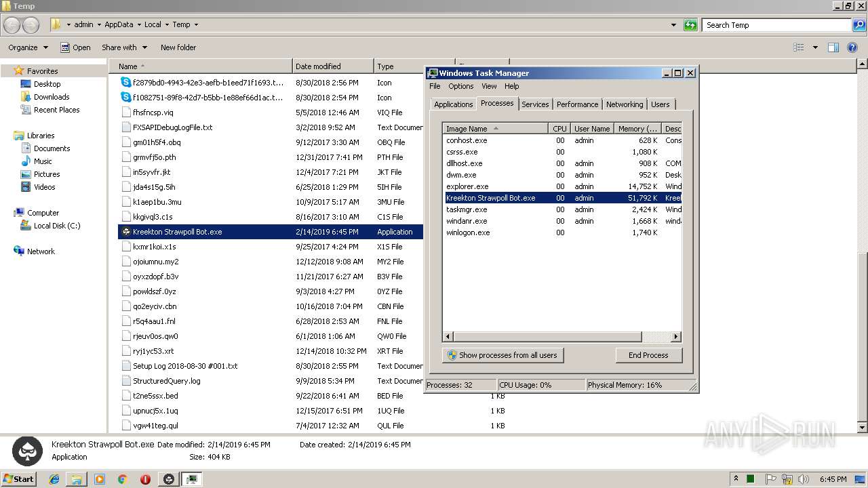868x488 pixels.
Task: Click the Skype icon of f2879bd0 file
Action: tap(125, 83)
